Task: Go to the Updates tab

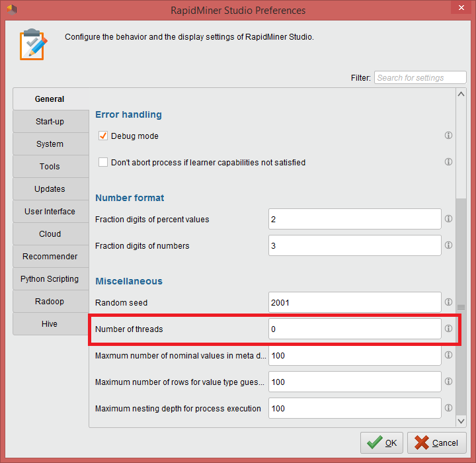Action: pos(51,189)
